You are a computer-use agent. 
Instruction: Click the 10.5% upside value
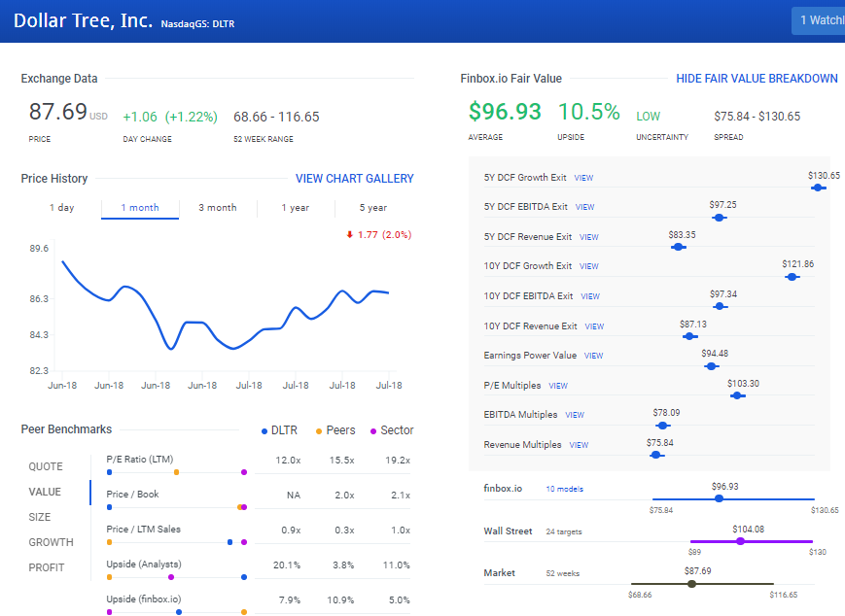click(588, 112)
